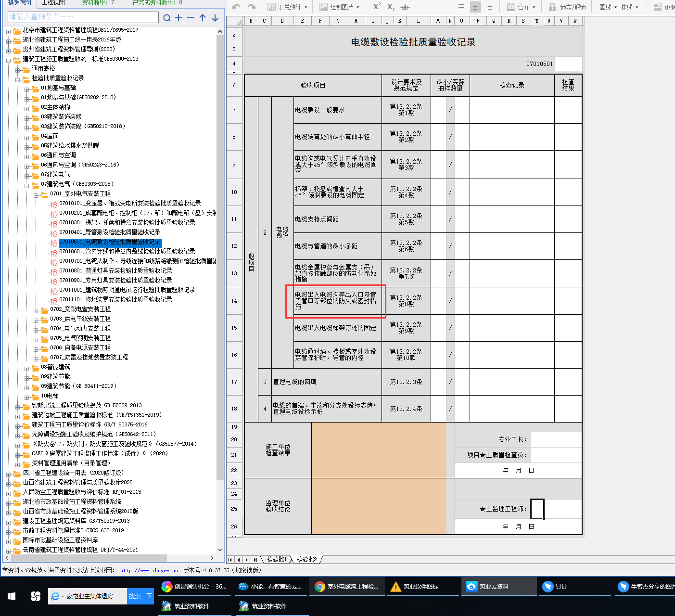Click the minus icon beside the search box
This screenshot has height=616, width=675.
click(191, 18)
